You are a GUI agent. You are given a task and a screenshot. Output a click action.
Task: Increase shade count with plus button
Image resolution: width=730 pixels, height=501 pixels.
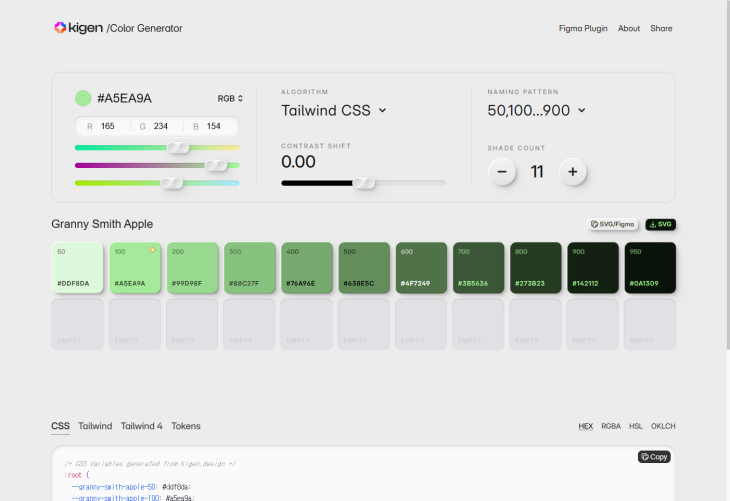point(572,172)
